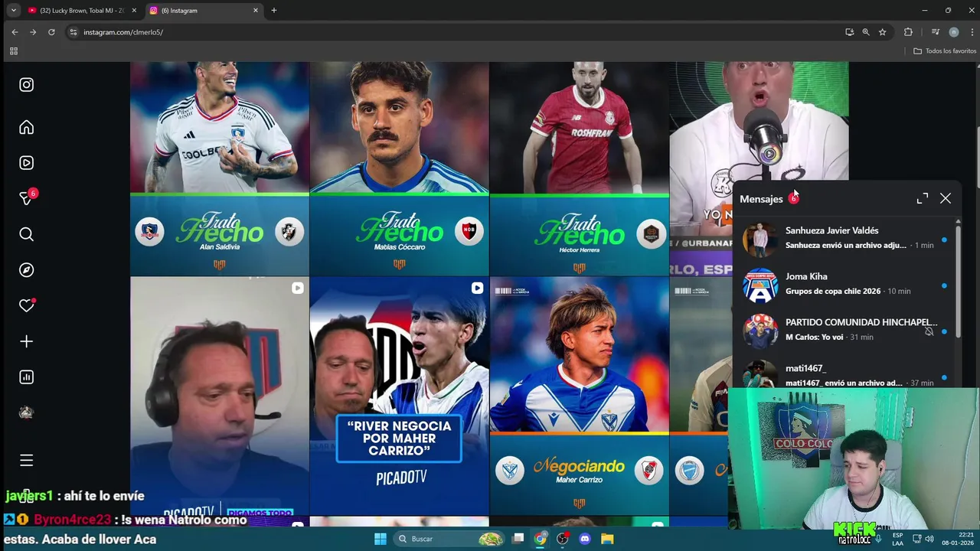Screen dimensions: 980x551
Task: Close the Instagram tab
Action: pos(256,11)
